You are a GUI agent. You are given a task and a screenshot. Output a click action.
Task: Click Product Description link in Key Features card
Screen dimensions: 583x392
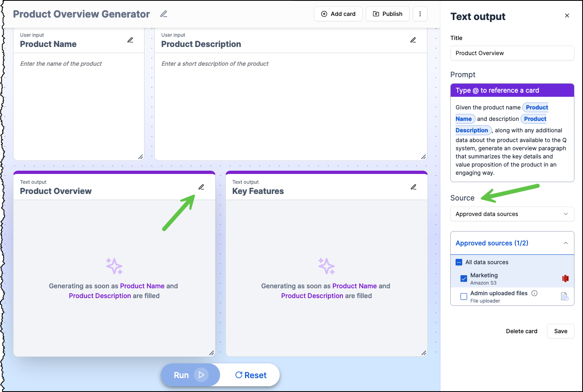click(x=312, y=296)
